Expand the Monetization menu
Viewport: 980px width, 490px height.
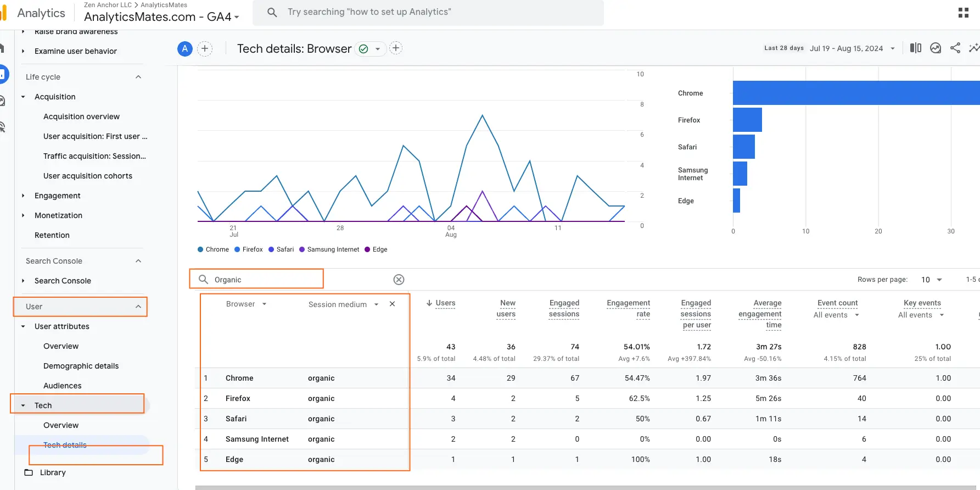tap(23, 215)
